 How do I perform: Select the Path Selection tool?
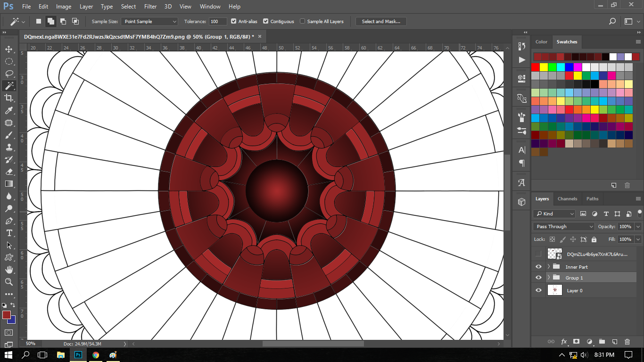9,245
